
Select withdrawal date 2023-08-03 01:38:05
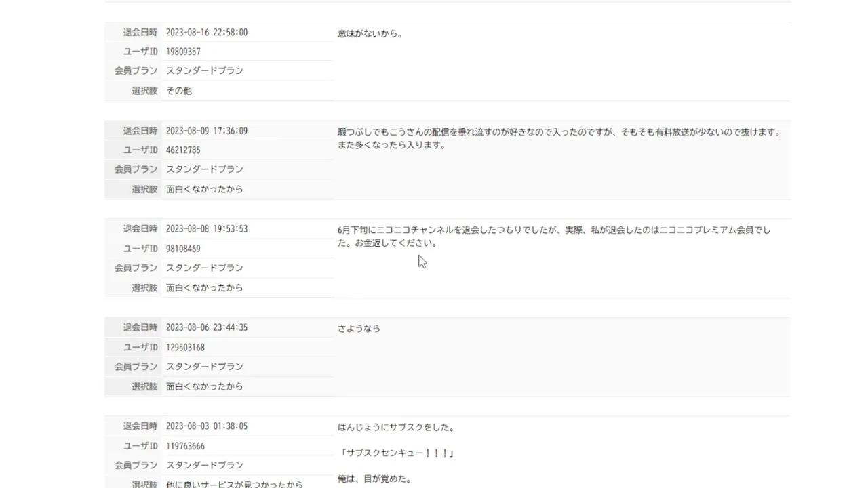click(207, 426)
